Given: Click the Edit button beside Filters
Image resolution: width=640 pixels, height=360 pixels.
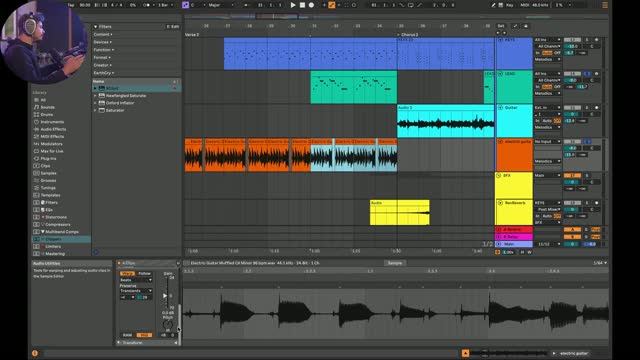Looking at the screenshot, I should tap(173, 27).
